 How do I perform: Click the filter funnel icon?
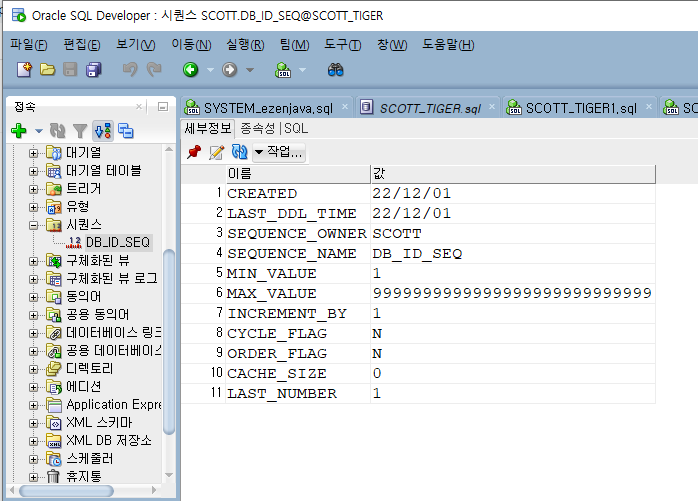tap(80, 131)
